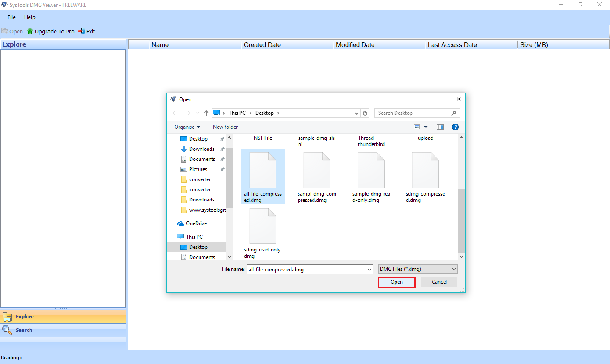Click the OneDrive cloud icon
The height and width of the screenshot is (364, 610).
(x=181, y=223)
